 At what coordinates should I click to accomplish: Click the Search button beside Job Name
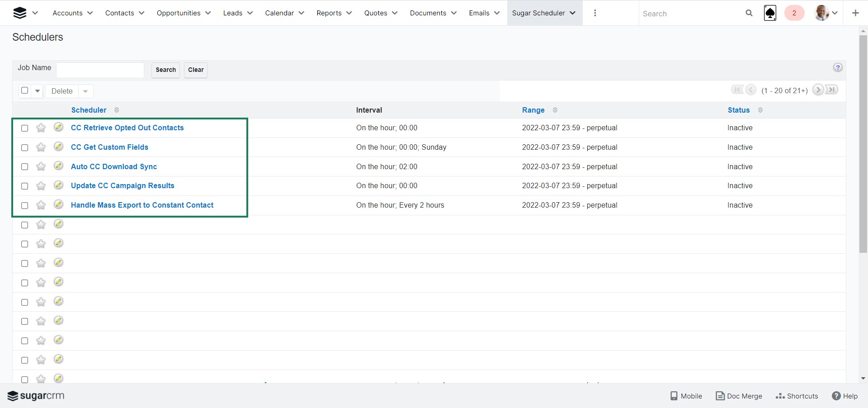166,70
